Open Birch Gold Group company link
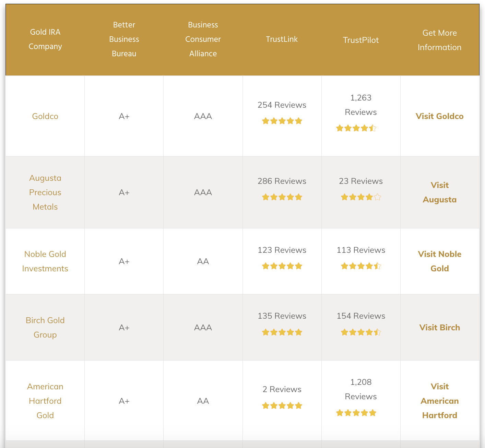The image size is (485, 448). pos(45,328)
